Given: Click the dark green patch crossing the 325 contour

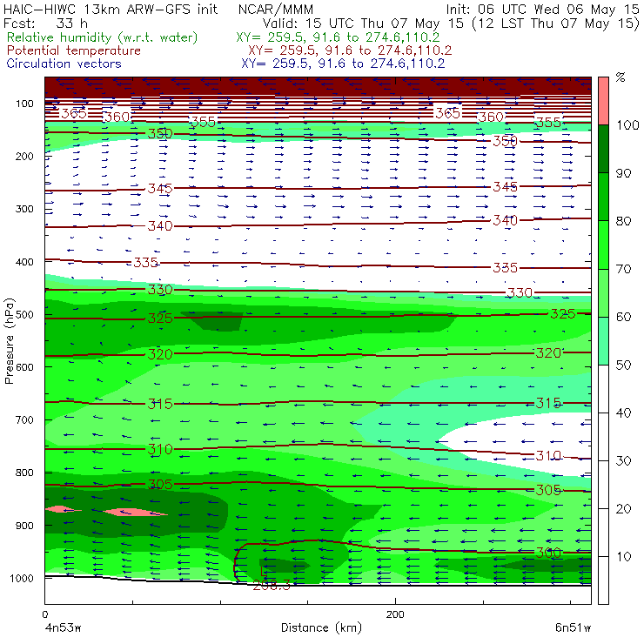Looking at the screenshot, I should click(217, 321).
